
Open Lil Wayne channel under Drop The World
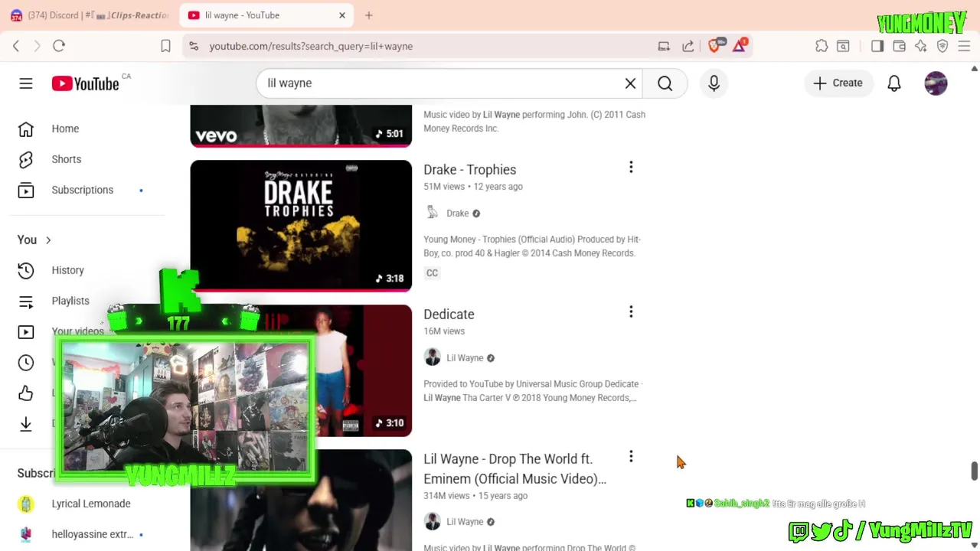(465, 522)
